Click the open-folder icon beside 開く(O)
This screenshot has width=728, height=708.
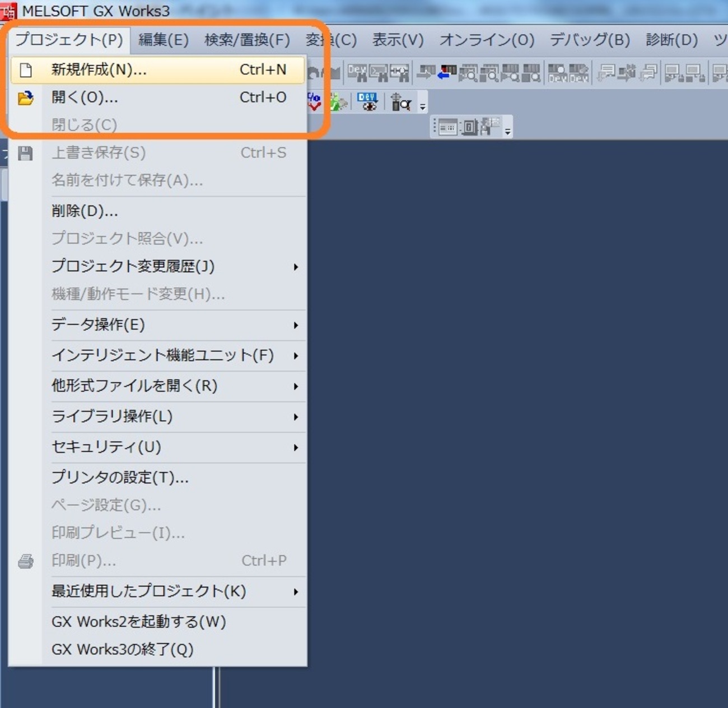click(x=25, y=98)
